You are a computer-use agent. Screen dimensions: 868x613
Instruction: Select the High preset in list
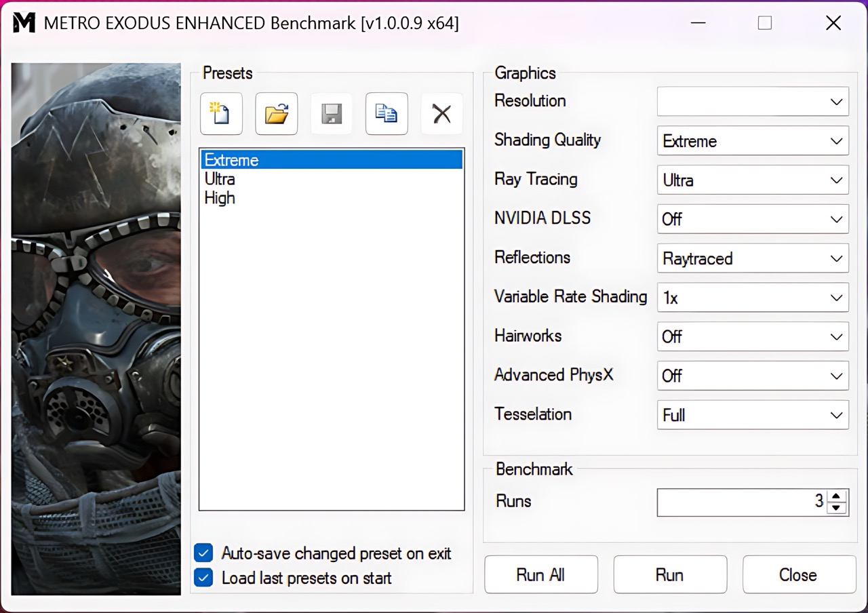pyautogui.click(x=332, y=198)
